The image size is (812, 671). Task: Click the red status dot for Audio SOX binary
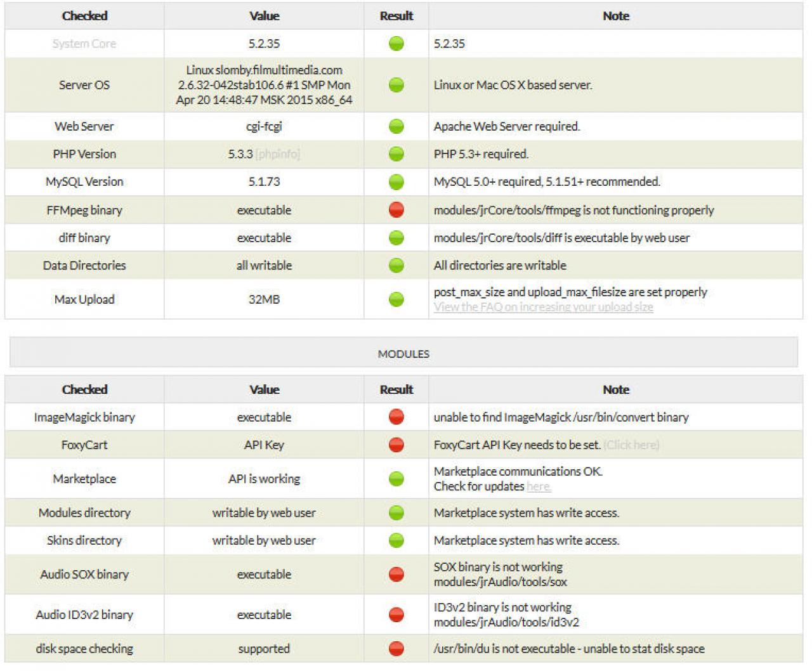pos(396,575)
